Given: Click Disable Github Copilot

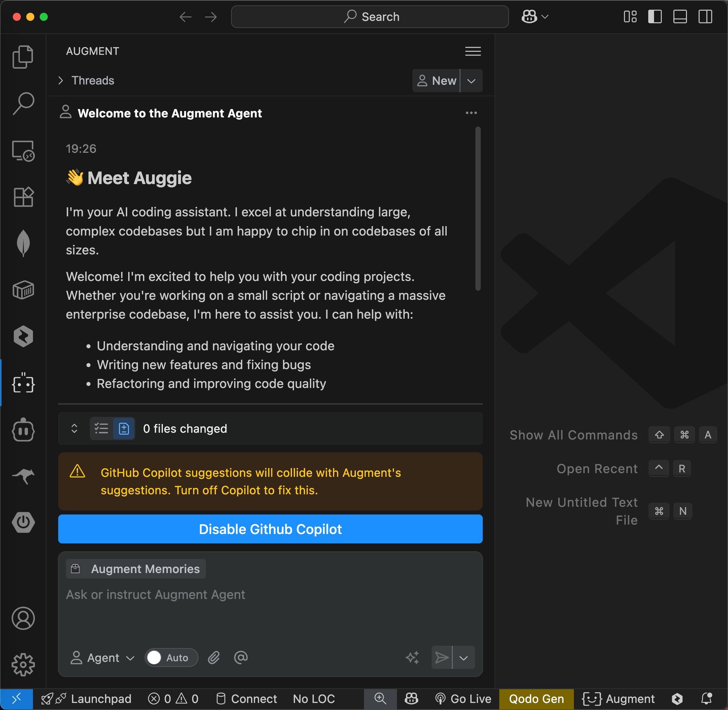Looking at the screenshot, I should [270, 529].
